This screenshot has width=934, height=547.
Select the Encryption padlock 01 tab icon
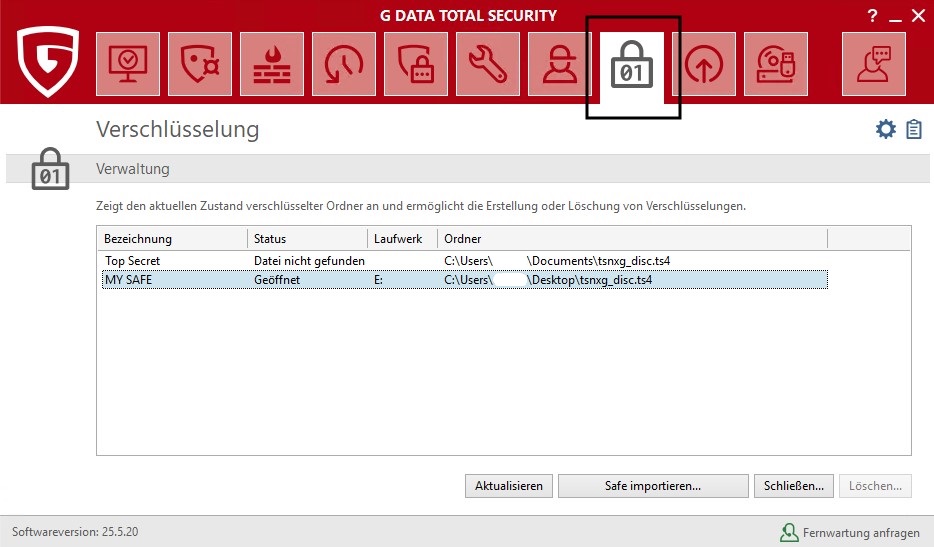click(x=632, y=66)
